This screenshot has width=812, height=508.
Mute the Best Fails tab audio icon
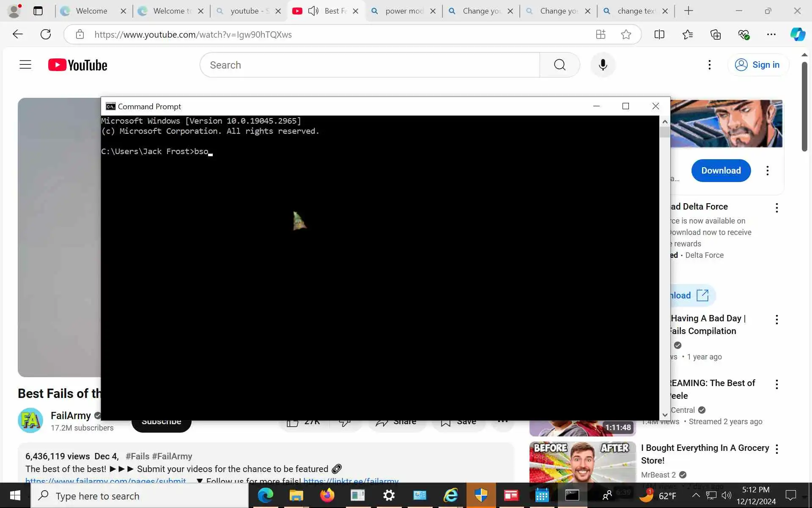313,11
